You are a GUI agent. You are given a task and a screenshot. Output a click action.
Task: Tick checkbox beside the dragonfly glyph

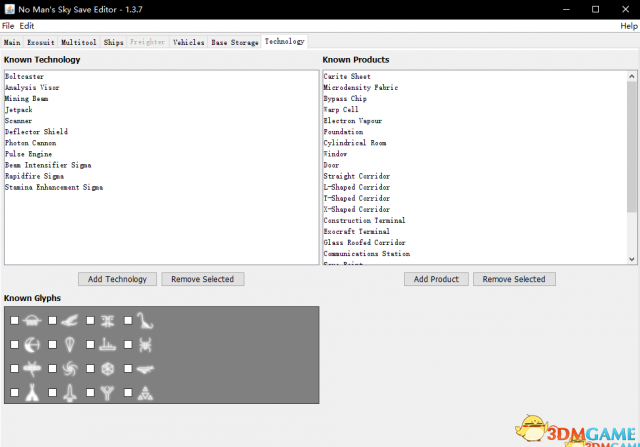[x=15, y=369]
